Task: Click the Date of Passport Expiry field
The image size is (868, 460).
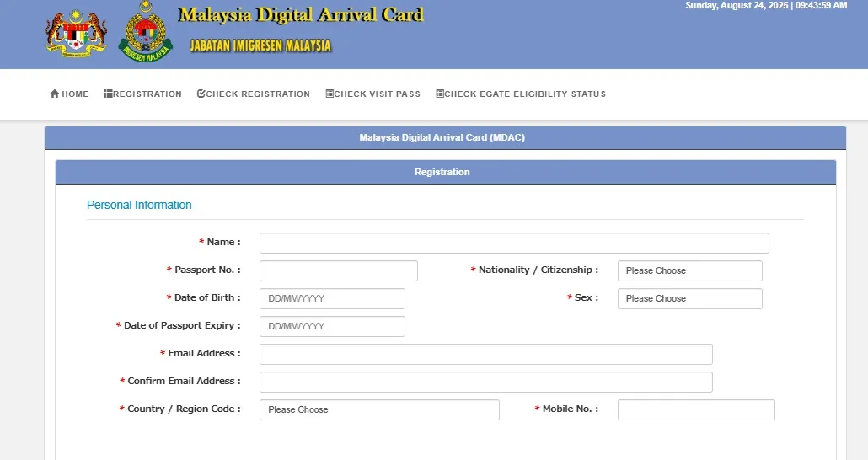Action: (x=332, y=326)
